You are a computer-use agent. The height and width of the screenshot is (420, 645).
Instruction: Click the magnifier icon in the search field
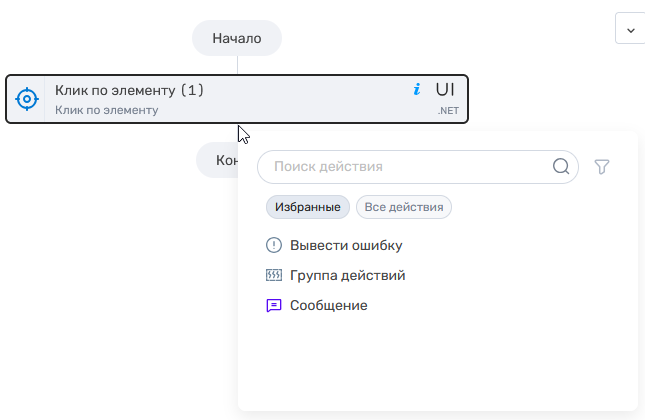click(561, 167)
